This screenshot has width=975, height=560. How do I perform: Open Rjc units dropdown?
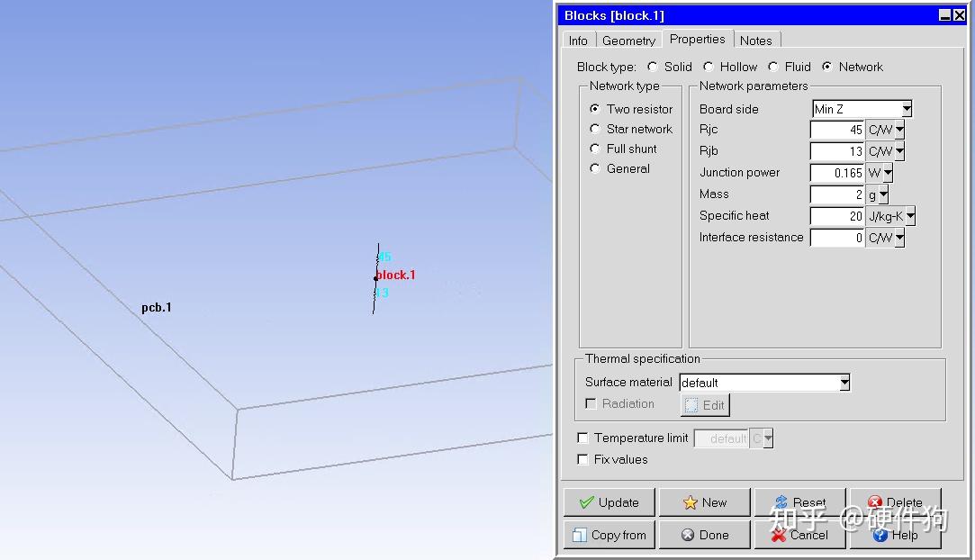[x=899, y=130]
